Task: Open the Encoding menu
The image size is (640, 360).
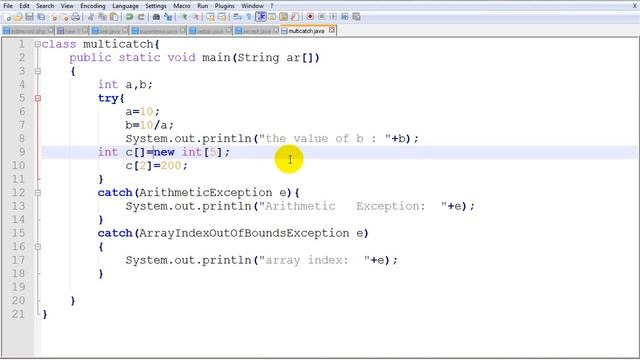Action: [x=93, y=6]
